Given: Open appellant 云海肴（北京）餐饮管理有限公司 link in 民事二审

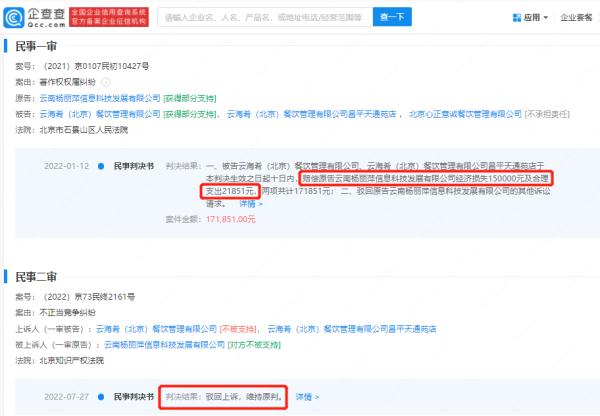Looking at the screenshot, I should 157,329.
